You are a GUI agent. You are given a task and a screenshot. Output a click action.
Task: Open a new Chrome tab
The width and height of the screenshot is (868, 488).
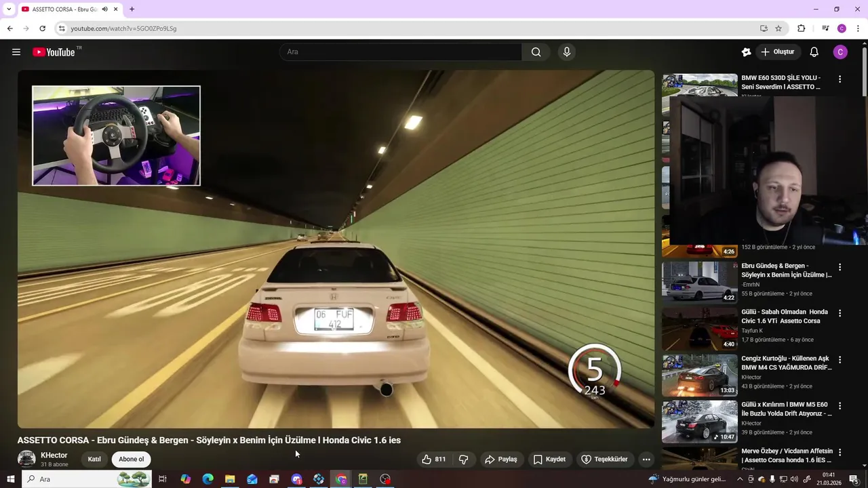tap(132, 9)
